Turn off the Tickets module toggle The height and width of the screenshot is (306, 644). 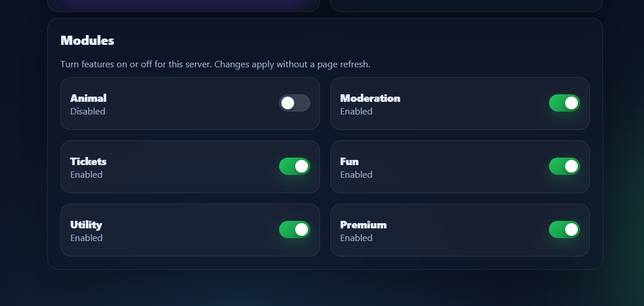click(295, 166)
